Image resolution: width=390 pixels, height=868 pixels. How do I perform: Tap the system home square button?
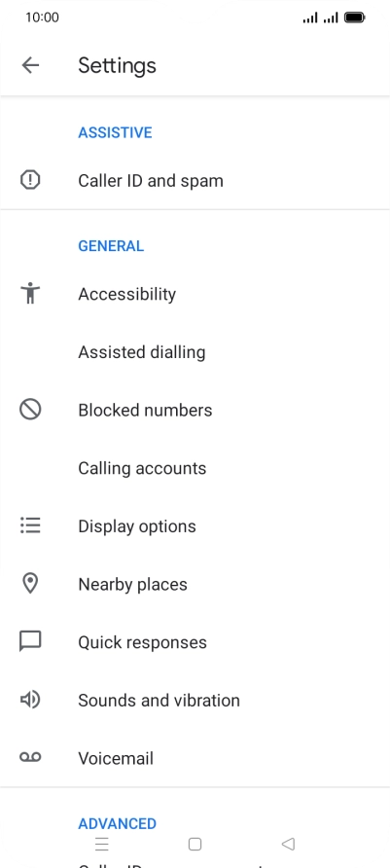point(195,845)
